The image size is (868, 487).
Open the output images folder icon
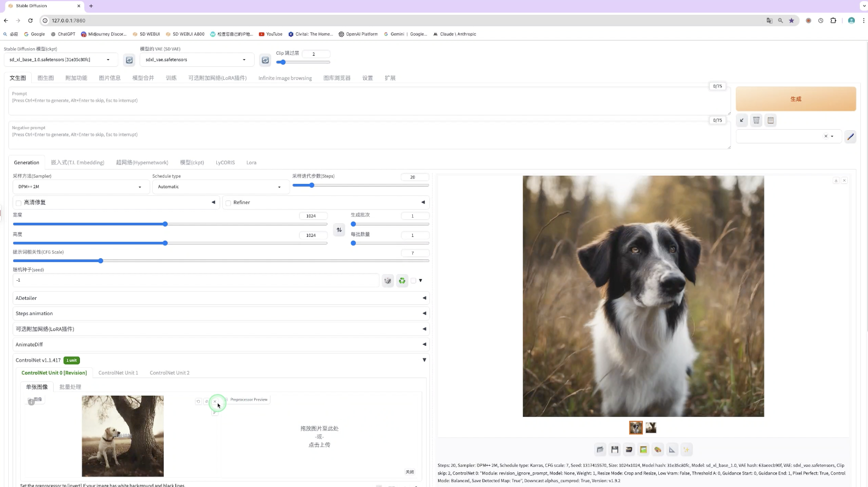tap(600, 450)
